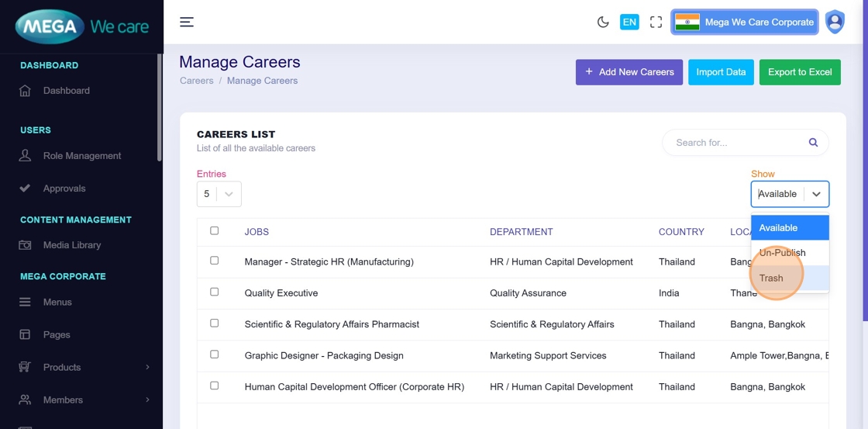
Task: Click the sidebar vertical scrollbar
Action: [x=160, y=109]
